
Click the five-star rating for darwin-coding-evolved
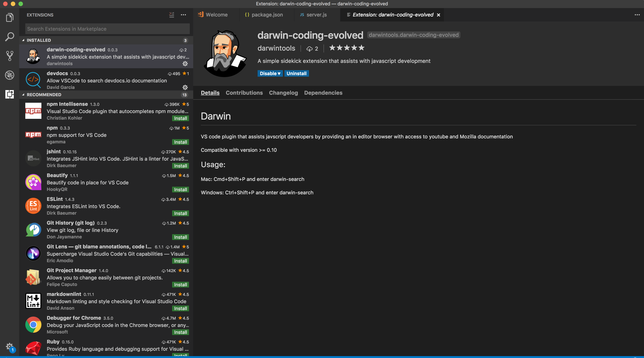pyautogui.click(x=347, y=48)
